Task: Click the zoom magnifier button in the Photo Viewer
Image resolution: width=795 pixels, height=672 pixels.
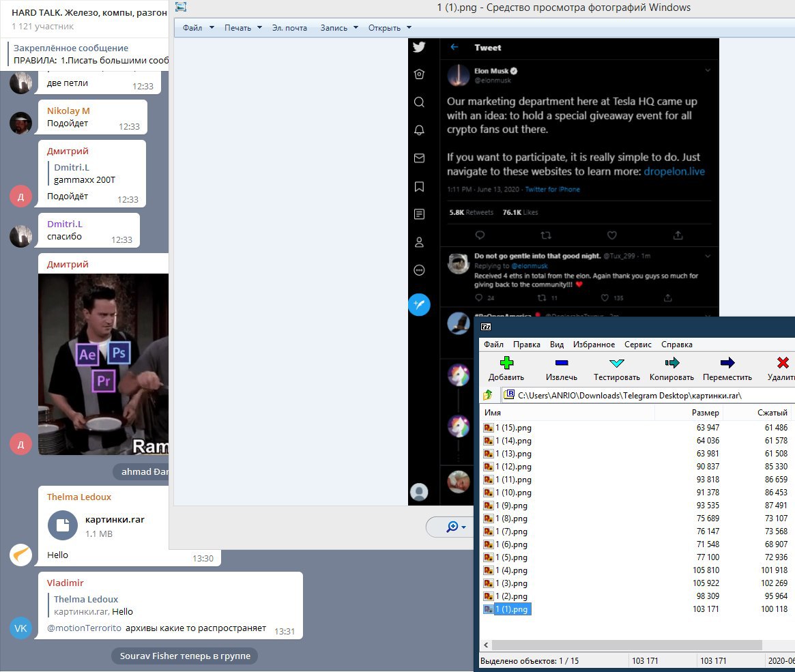Action: pos(455,527)
